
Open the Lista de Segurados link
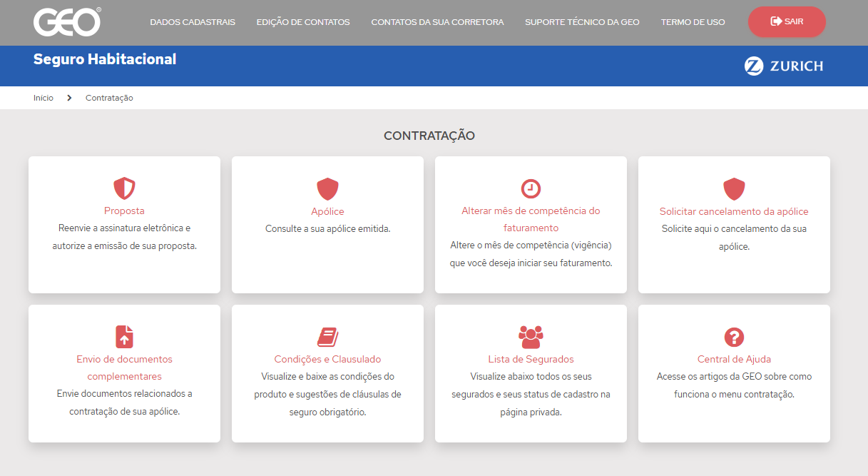pyautogui.click(x=531, y=359)
